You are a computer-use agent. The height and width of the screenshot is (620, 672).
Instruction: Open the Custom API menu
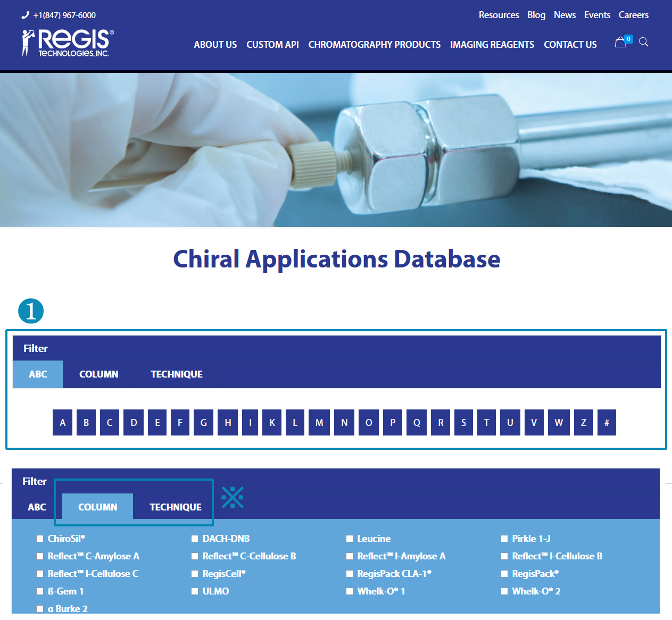click(x=272, y=45)
